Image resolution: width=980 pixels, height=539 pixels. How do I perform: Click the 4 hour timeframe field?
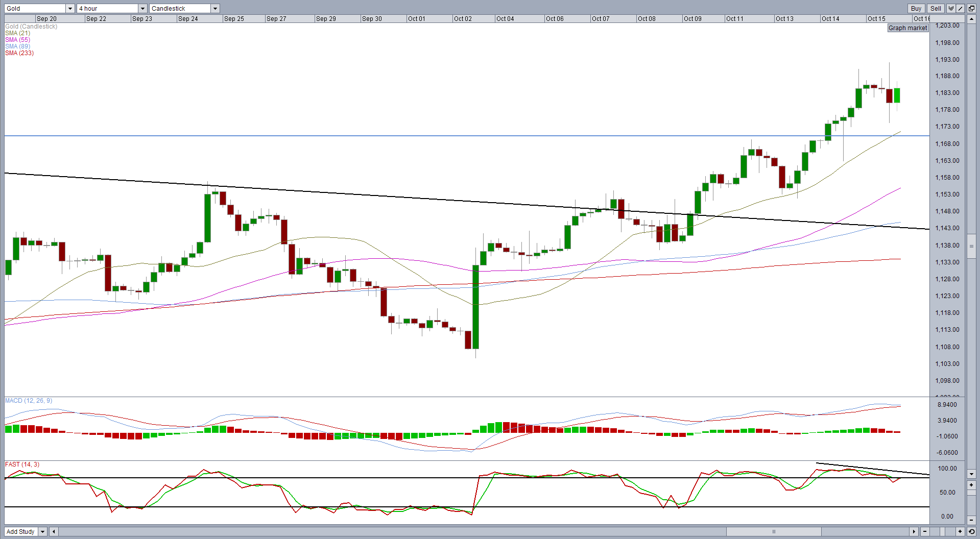pos(108,9)
